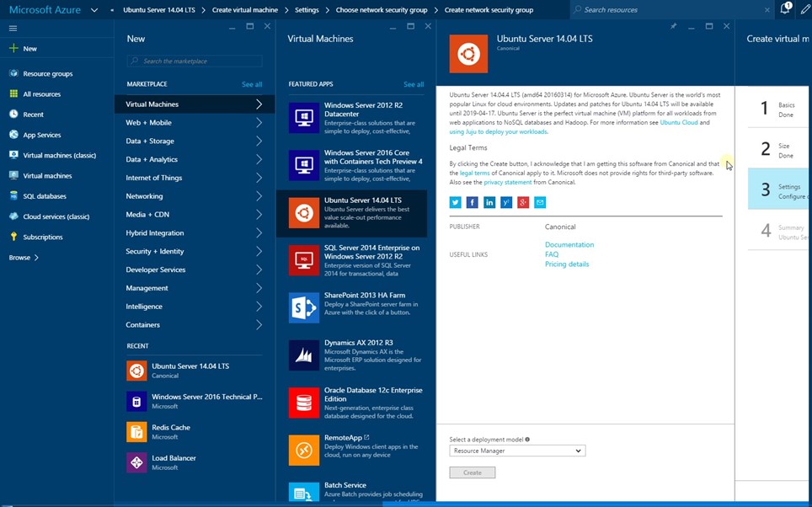Open step 1 Basics
Viewport: 812px width, 507px height.
coord(777,109)
